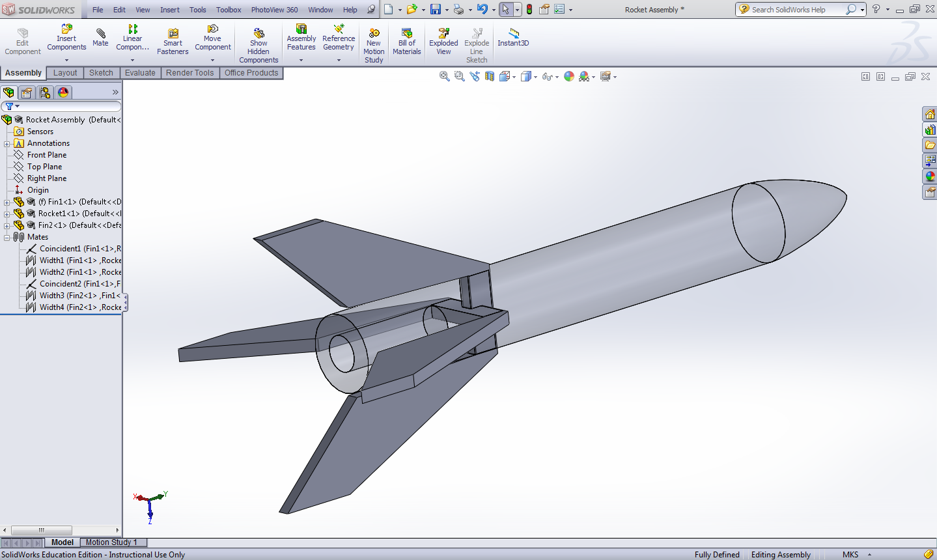The image size is (937, 560).
Task: Click Insert Components icon
Action: pos(66,29)
